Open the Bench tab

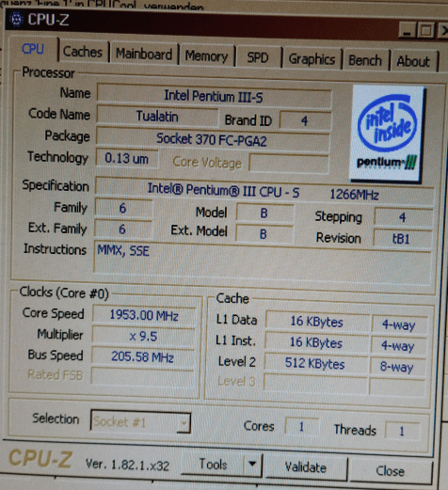[x=365, y=60]
